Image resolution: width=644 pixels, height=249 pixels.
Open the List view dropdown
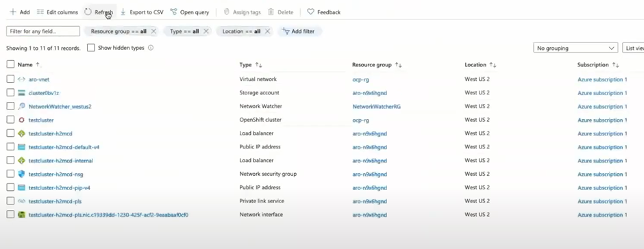tap(633, 48)
